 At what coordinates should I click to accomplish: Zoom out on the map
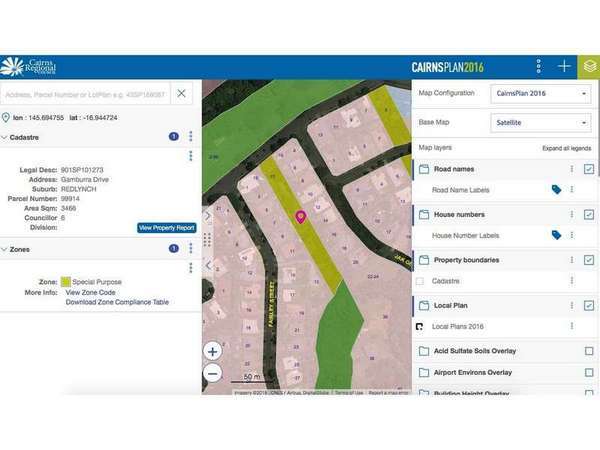[x=212, y=373]
